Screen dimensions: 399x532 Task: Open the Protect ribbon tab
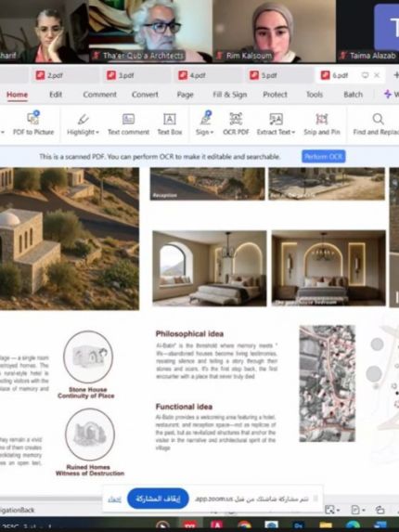[x=275, y=95]
